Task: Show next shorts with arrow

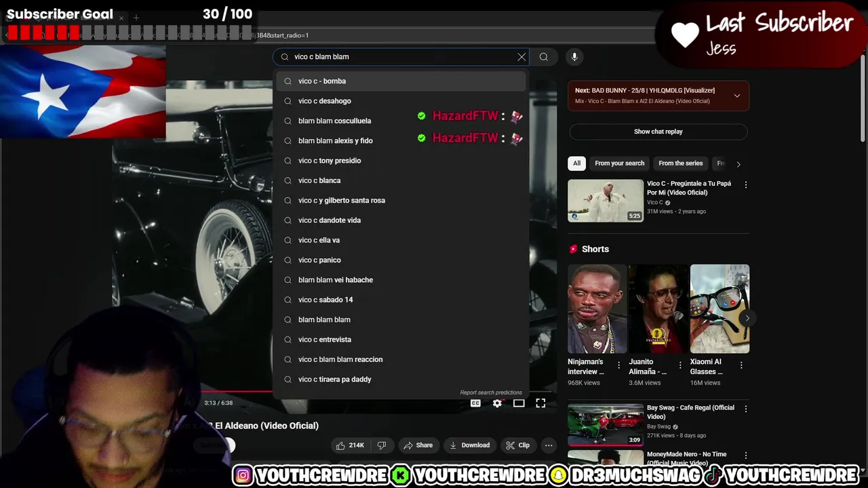Action: [x=747, y=318]
